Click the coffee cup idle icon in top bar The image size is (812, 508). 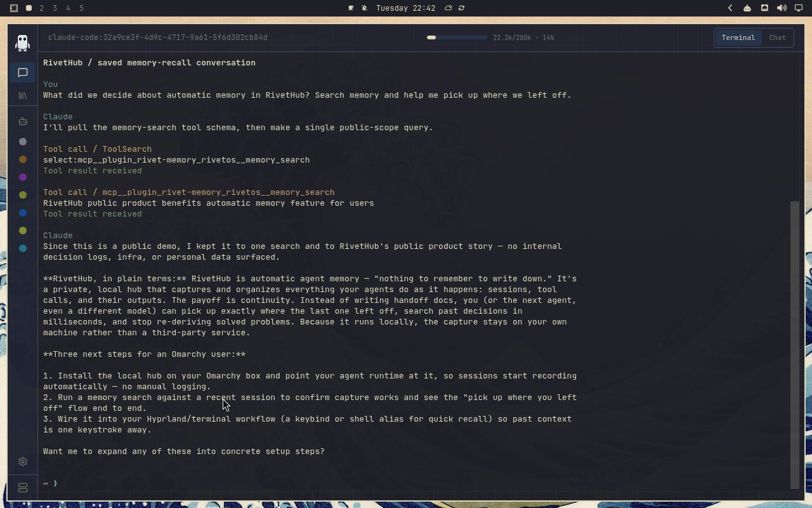[351, 8]
